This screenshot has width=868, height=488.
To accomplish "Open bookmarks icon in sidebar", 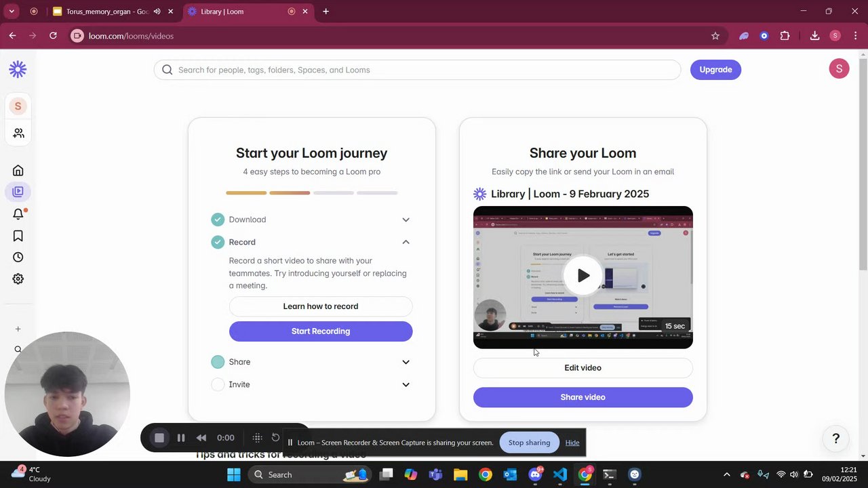I will (x=18, y=236).
